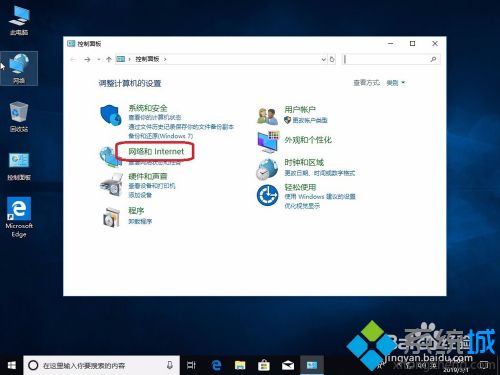
Task: Click the 添加设备 link
Action: [x=140, y=195]
